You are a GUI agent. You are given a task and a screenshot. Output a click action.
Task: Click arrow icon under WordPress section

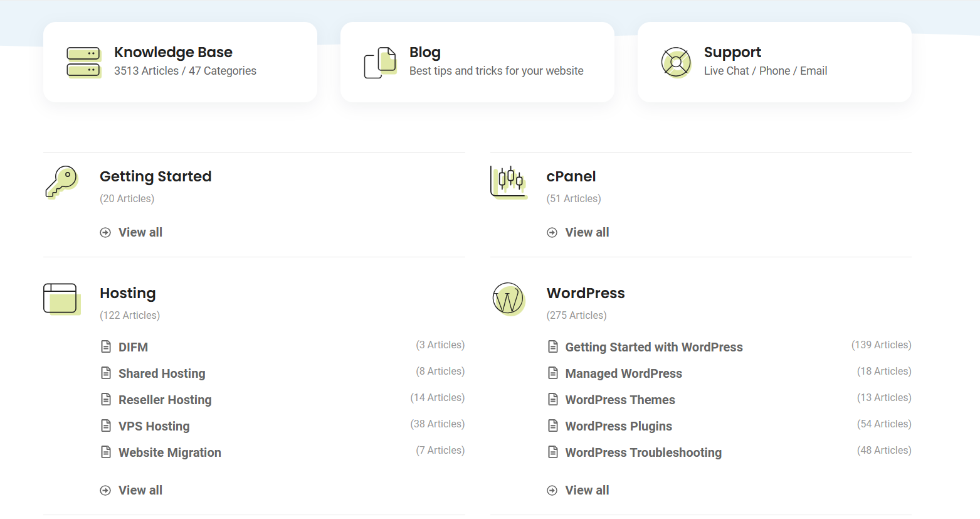(x=552, y=491)
